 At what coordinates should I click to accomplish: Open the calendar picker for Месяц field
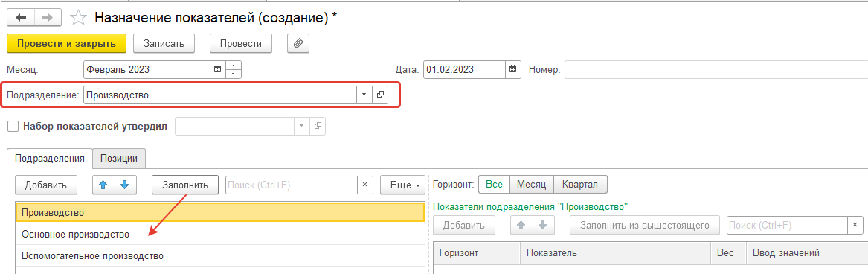[x=217, y=70]
